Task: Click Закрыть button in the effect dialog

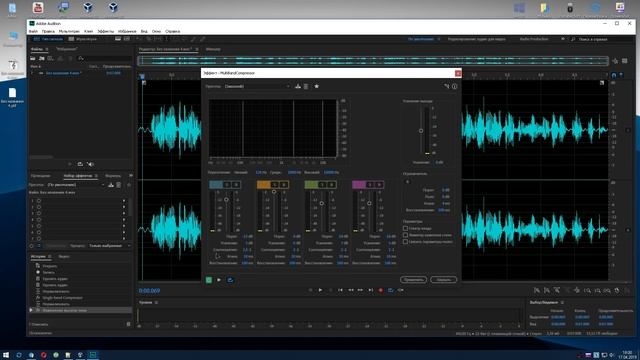Action: pyautogui.click(x=443, y=280)
